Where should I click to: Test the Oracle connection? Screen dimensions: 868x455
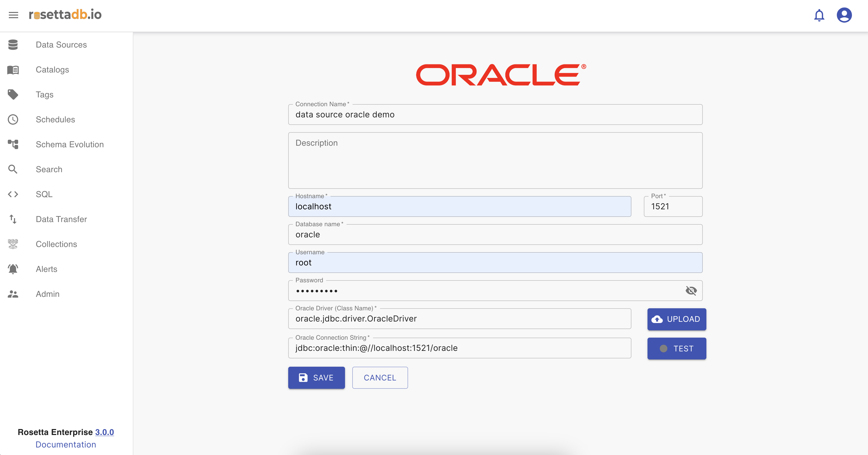[677, 349]
